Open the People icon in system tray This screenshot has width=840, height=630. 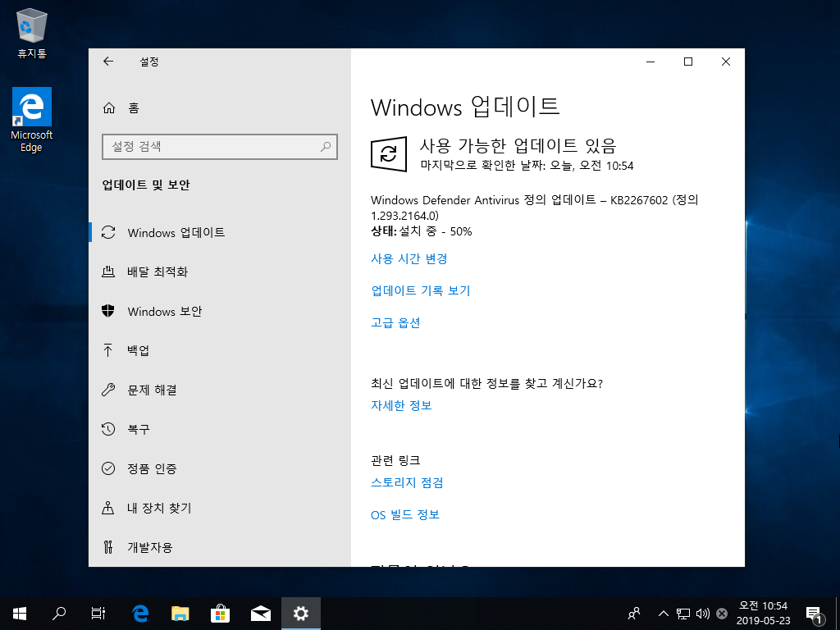point(634,614)
